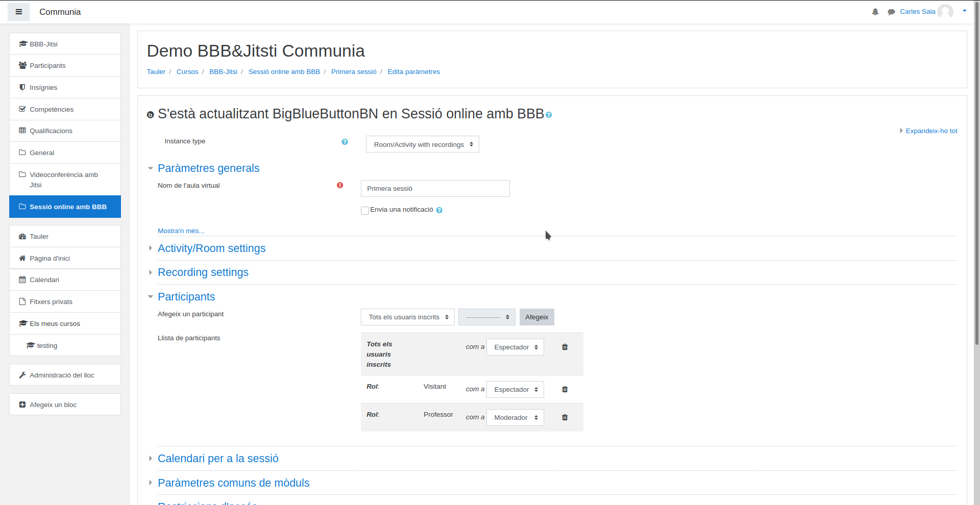Click help icon beside page heading
The image size is (980, 505).
[x=549, y=115]
